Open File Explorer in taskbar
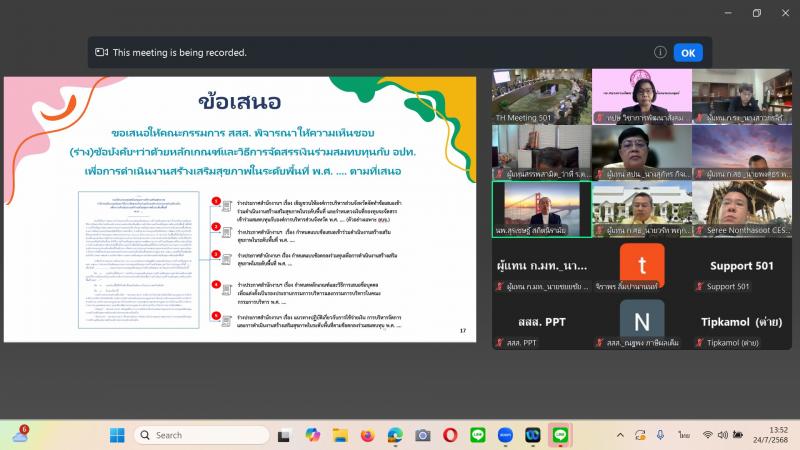 (x=340, y=435)
